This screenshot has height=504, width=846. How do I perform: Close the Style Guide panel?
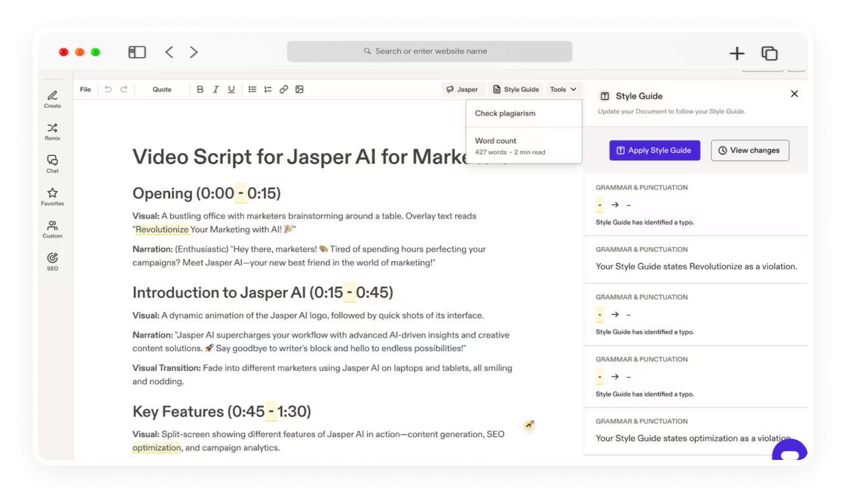[794, 94]
